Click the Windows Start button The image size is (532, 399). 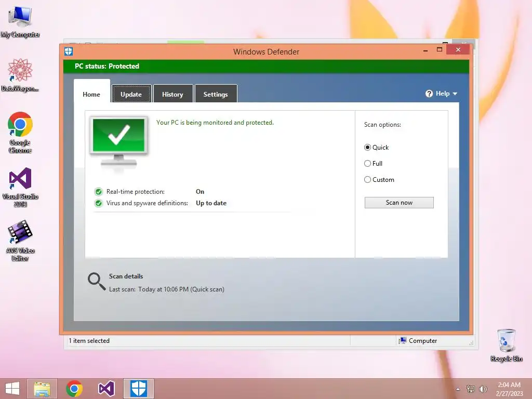point(12,389)
